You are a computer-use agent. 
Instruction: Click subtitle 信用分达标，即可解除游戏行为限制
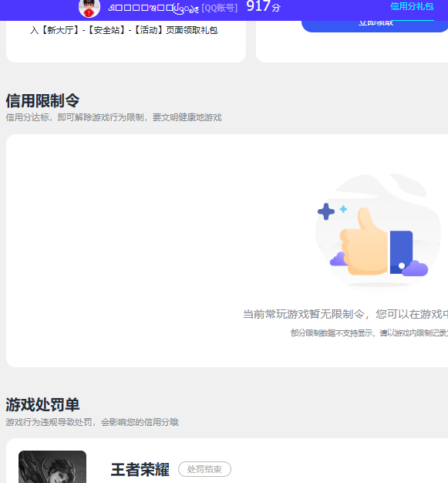point(75,117)
